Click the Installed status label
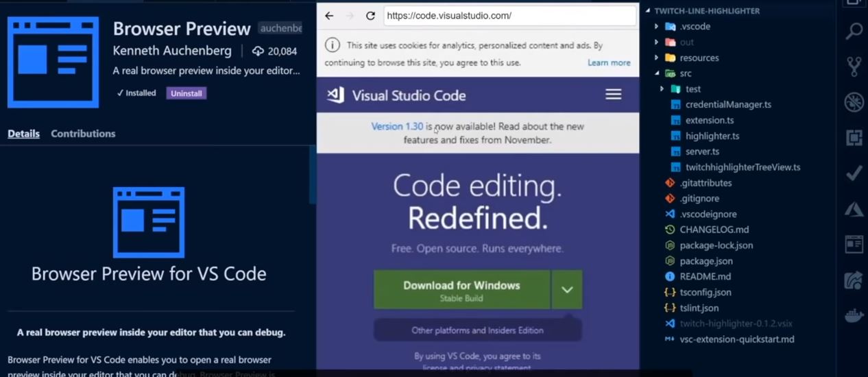The width and height of the screenshot is (868, 377). [x=136, y=93]
